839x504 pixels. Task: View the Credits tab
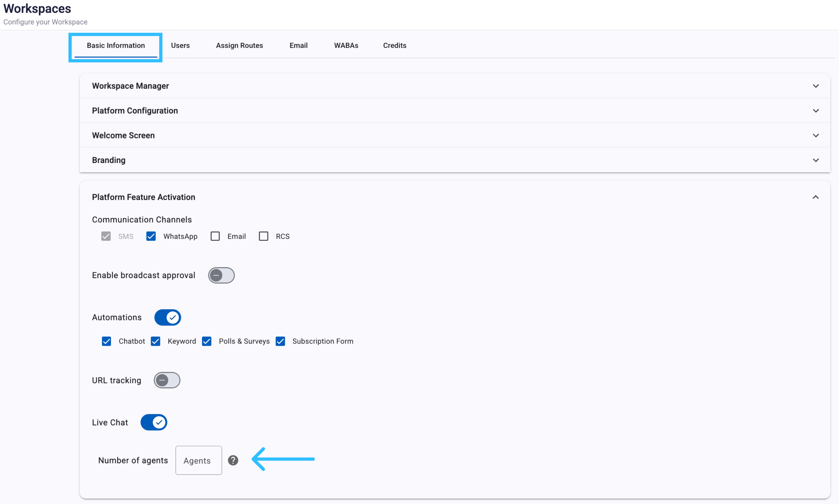395,45
